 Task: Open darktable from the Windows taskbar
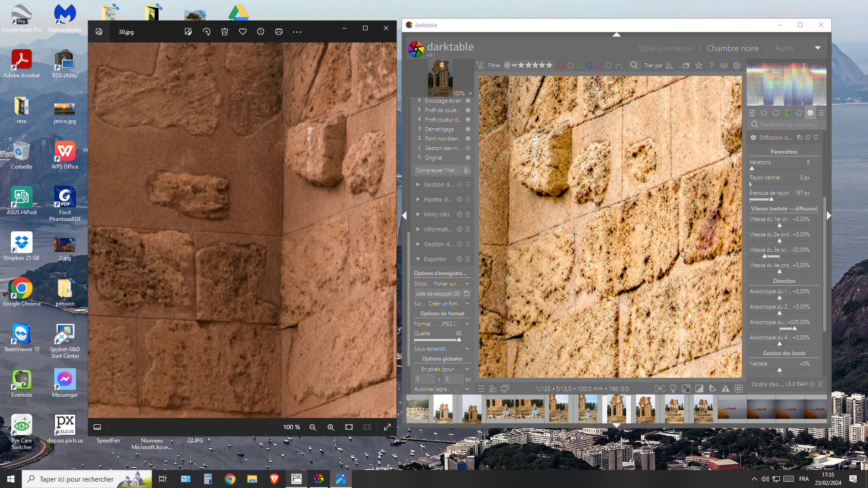[x=318, y=479]
